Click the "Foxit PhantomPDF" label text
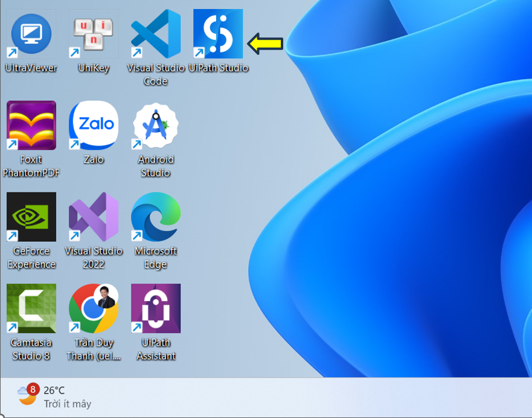Screen dimensions: 532x418 [x=31, y=166]
